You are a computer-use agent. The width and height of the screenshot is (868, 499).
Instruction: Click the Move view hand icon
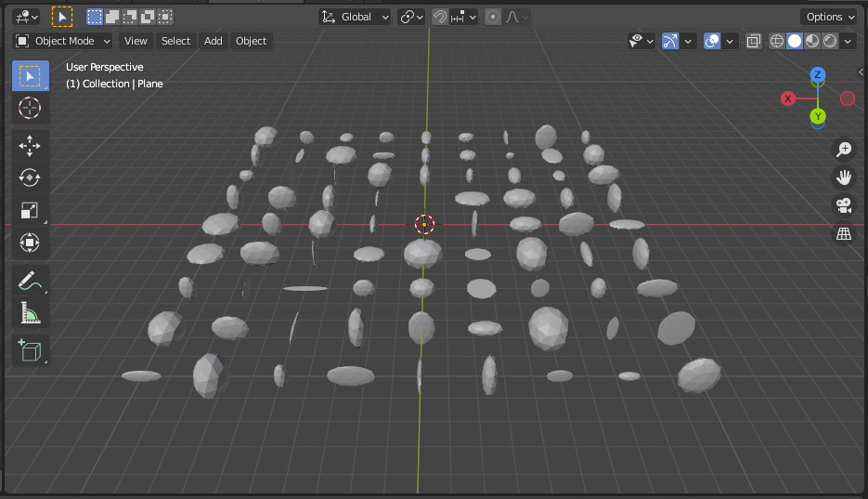click(x=844, y=177)
